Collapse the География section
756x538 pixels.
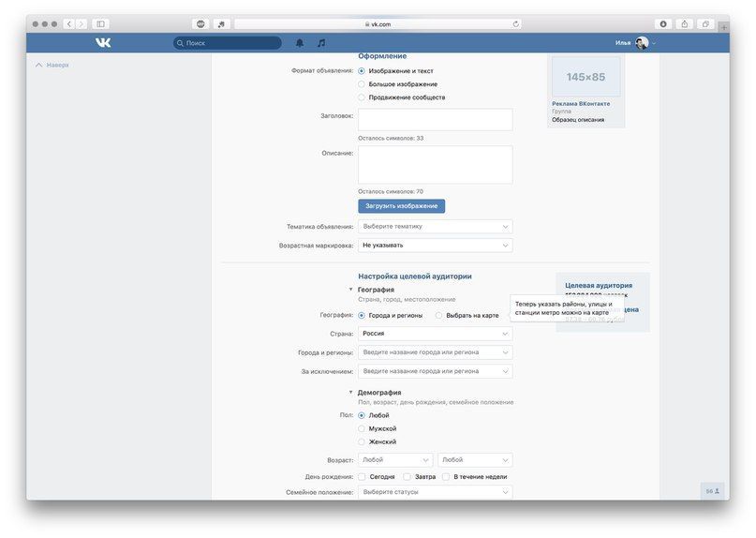tap(350, 290)
